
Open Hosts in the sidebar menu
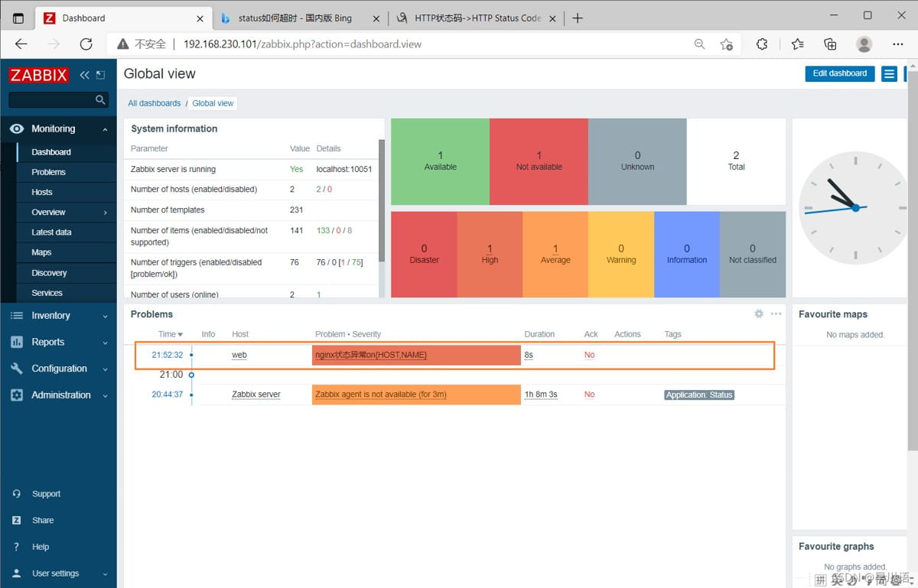click(42, 192)
